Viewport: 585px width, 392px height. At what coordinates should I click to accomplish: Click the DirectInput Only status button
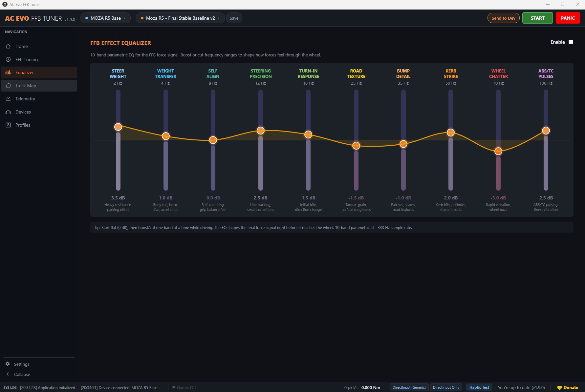[x=446, y=387]
